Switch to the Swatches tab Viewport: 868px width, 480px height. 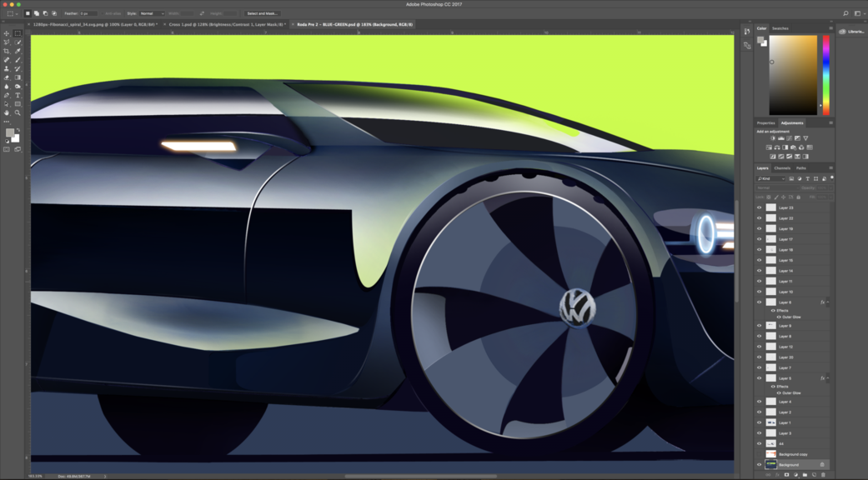point(780,28)
